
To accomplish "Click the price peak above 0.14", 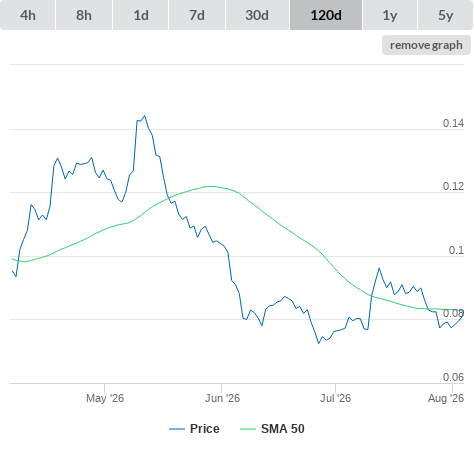I will (144, 116).
